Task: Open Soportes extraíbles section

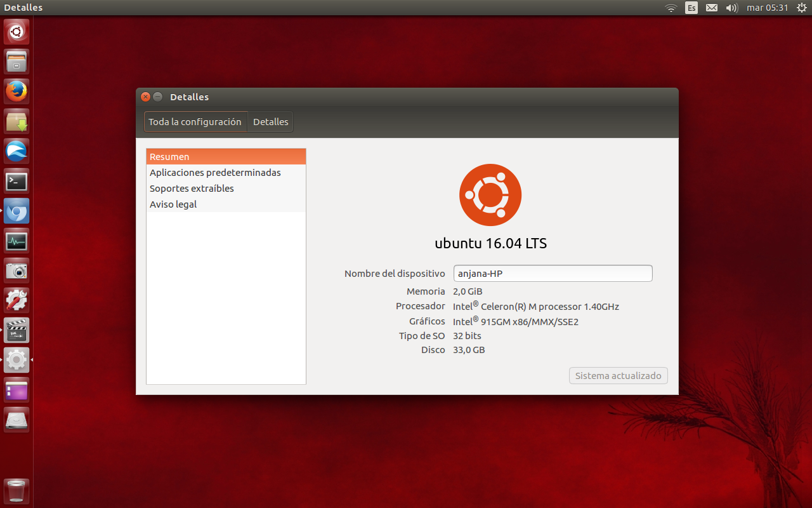Action: point(226,189)
